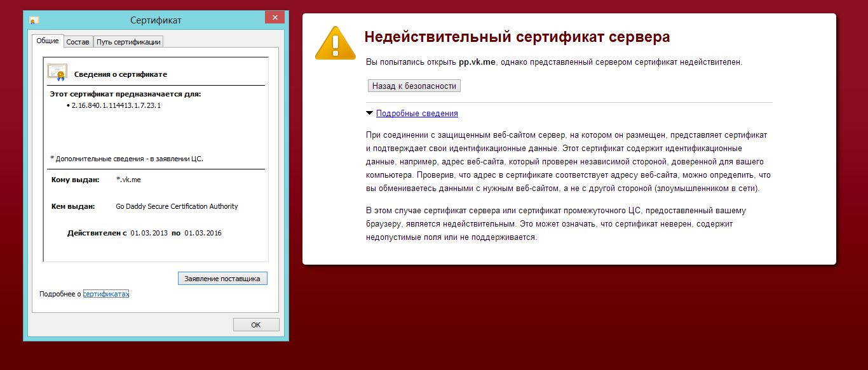
Task: Click the Сведения о сертификате heading
Action: [x=121, y=74]
